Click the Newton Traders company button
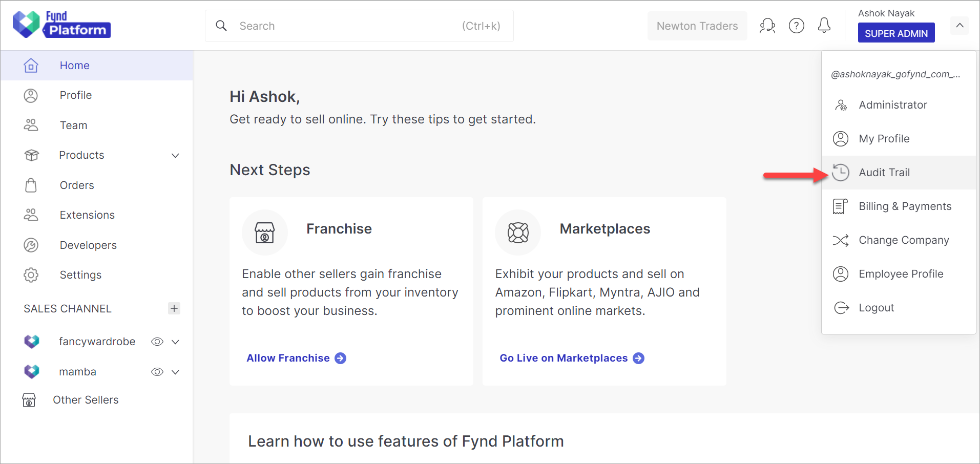Image resolution: width=980 pixels, height=464 pixels. click(697, 26)
